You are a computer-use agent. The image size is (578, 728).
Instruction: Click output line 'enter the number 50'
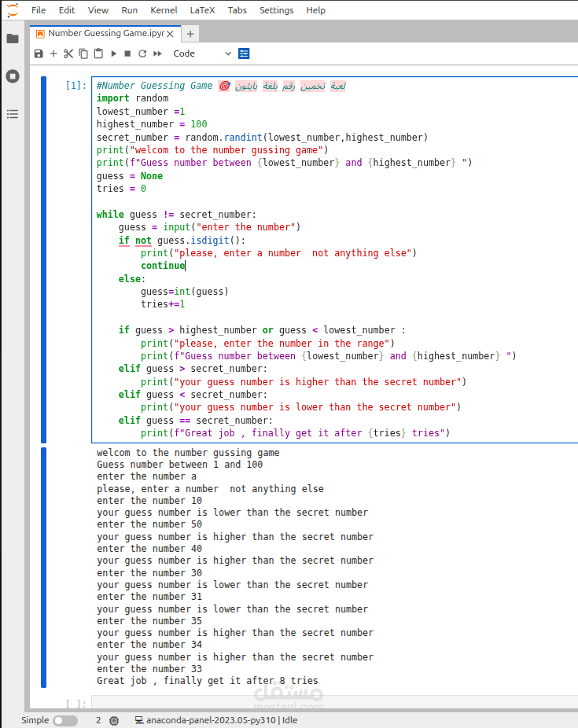pyautogui.click(x=149, y=524)
